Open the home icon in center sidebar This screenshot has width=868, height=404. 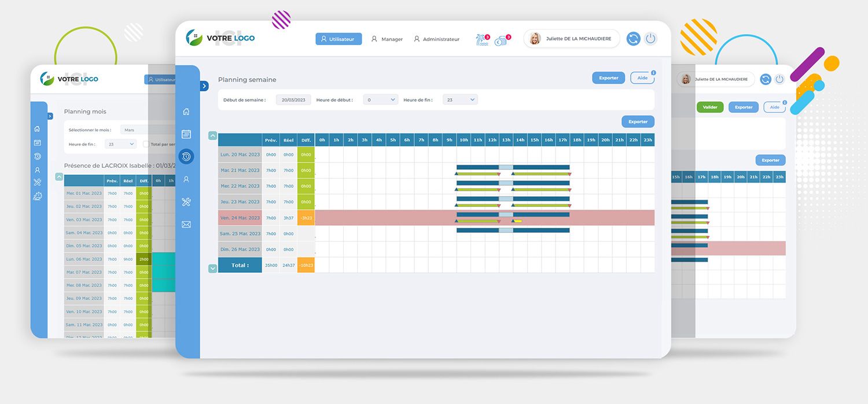point(186,112)
